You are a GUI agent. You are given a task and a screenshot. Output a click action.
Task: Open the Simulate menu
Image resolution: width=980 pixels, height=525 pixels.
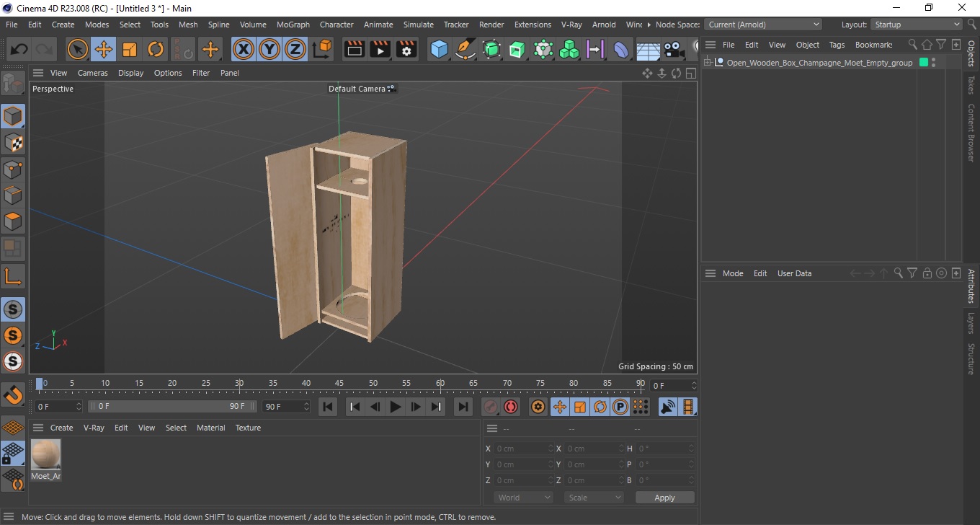tap(418, 25)
